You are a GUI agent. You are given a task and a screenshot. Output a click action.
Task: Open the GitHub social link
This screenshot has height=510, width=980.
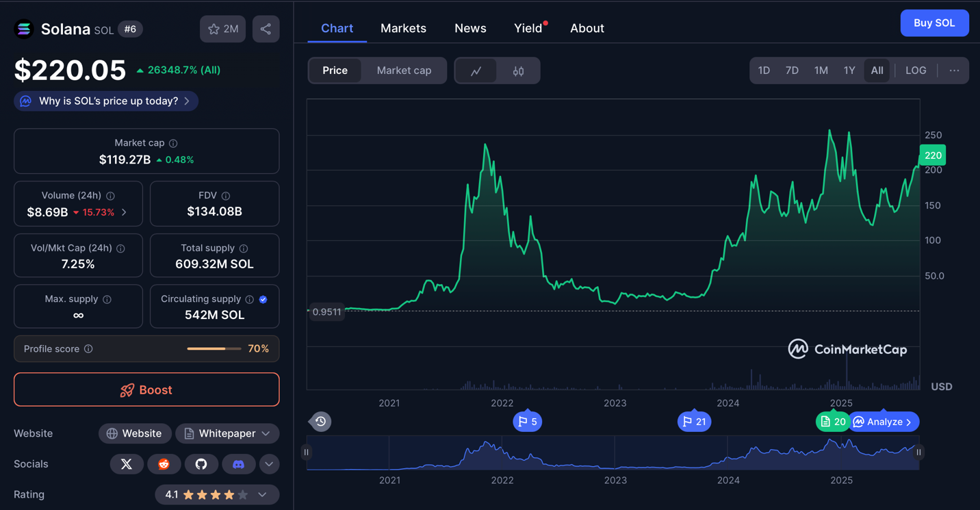coord(201,464)
